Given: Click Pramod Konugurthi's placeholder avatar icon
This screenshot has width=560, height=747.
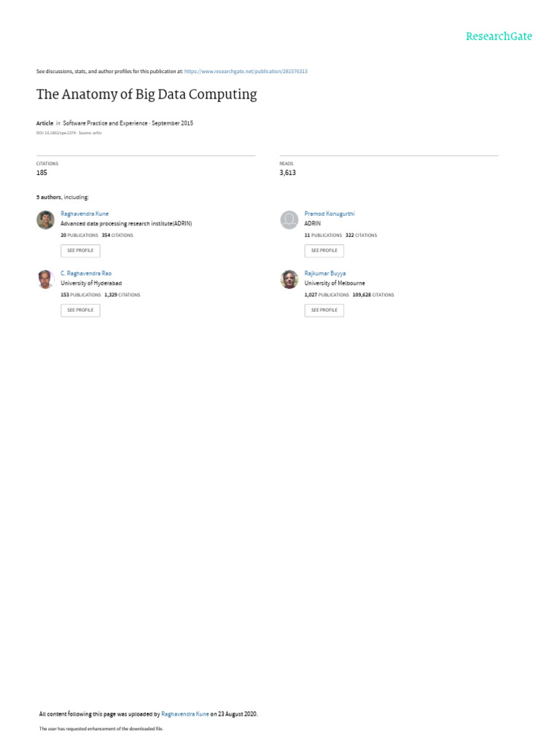Looking at the screenshot, I should pyautogui.click(x=289, y=220).
